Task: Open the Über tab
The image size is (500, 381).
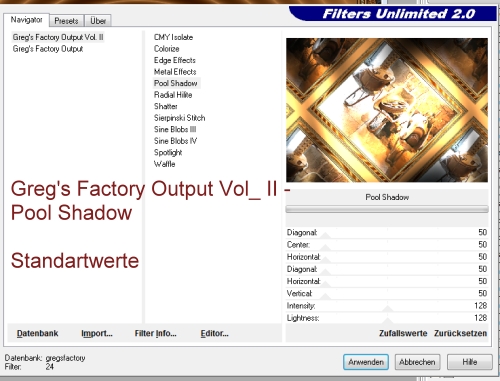Action: (x=98, y=21)
